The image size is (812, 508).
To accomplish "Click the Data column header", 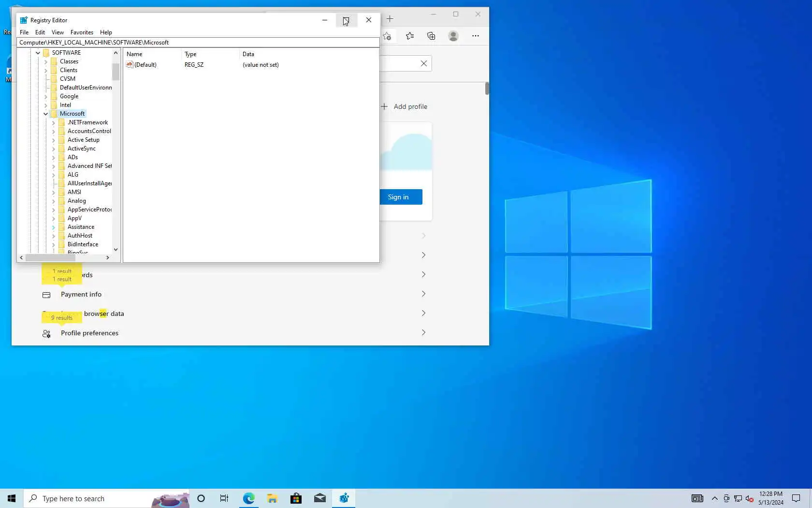I will coord(309,54).
